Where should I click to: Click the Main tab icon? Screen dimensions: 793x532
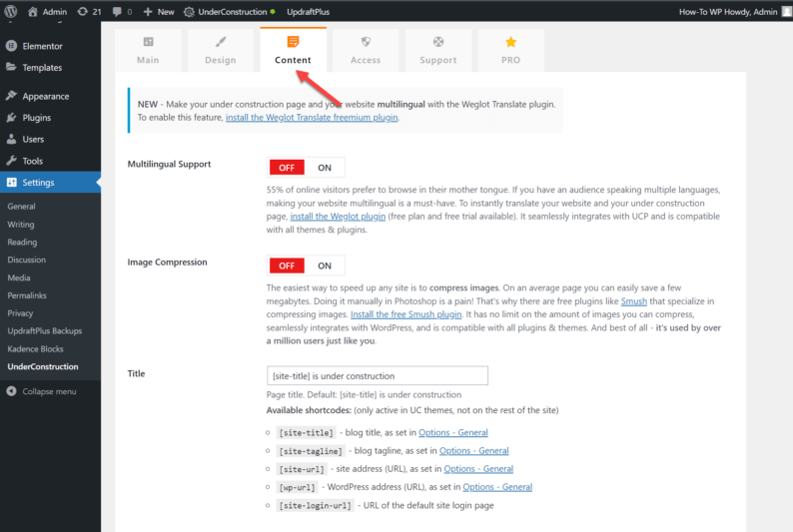pos(148,42)
